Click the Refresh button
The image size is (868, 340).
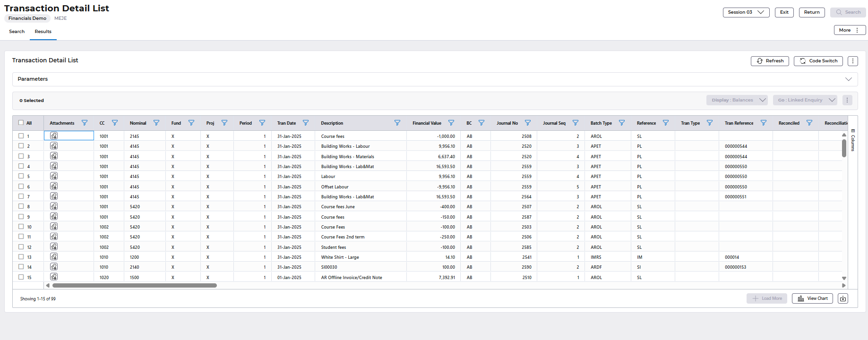(770, 61)
